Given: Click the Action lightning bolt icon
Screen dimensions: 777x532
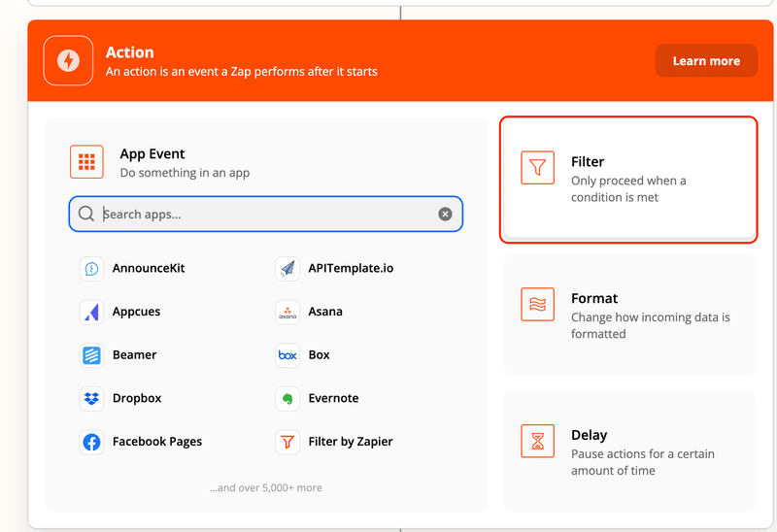Looking at the screenshot, I should [68, 60].
